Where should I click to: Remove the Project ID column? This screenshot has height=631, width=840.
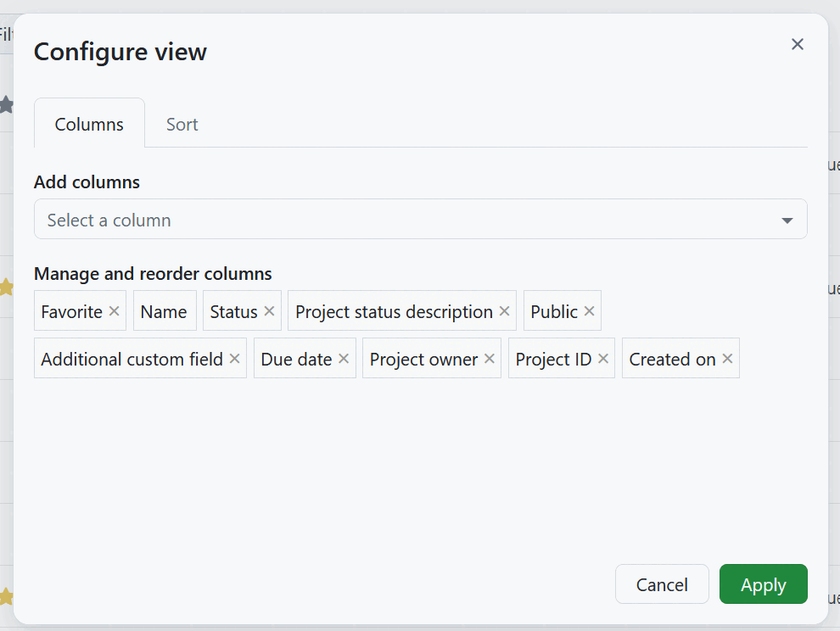pos(602,358)
